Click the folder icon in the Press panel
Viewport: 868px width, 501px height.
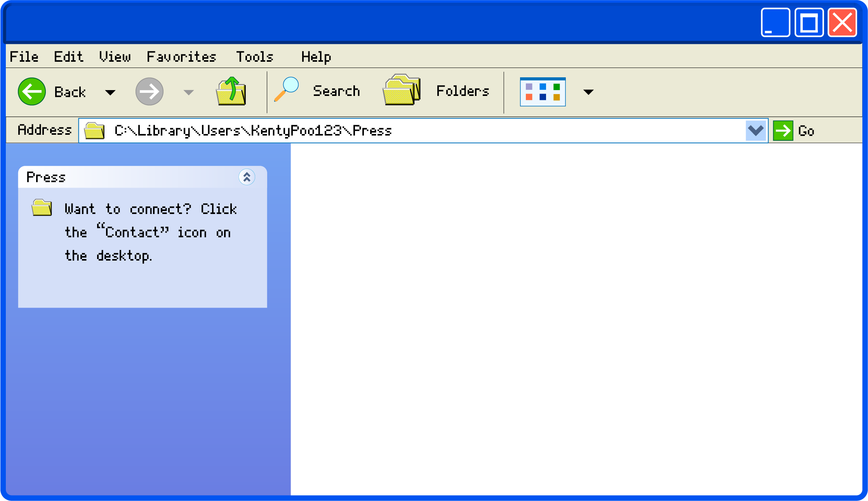coord(42,208)
